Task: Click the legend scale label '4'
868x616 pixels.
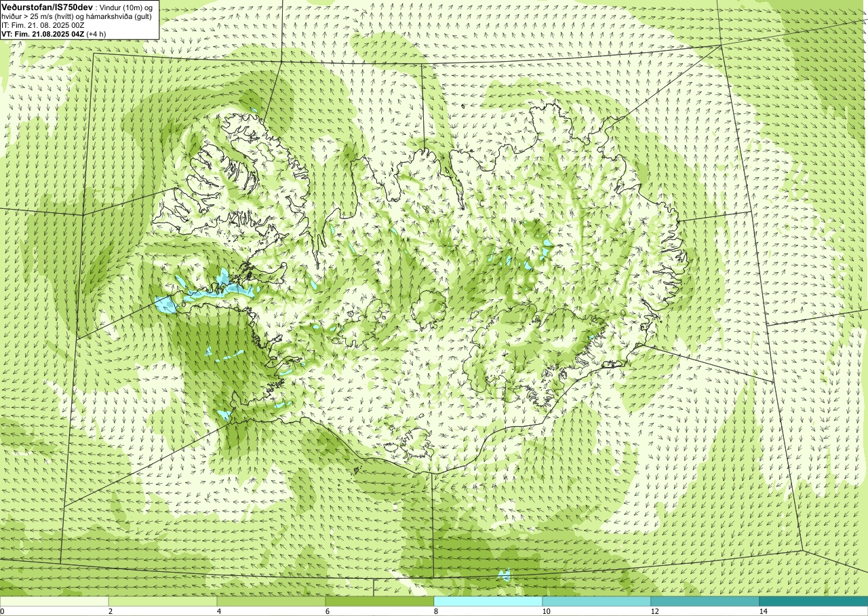Action: (x=220, y=611)
